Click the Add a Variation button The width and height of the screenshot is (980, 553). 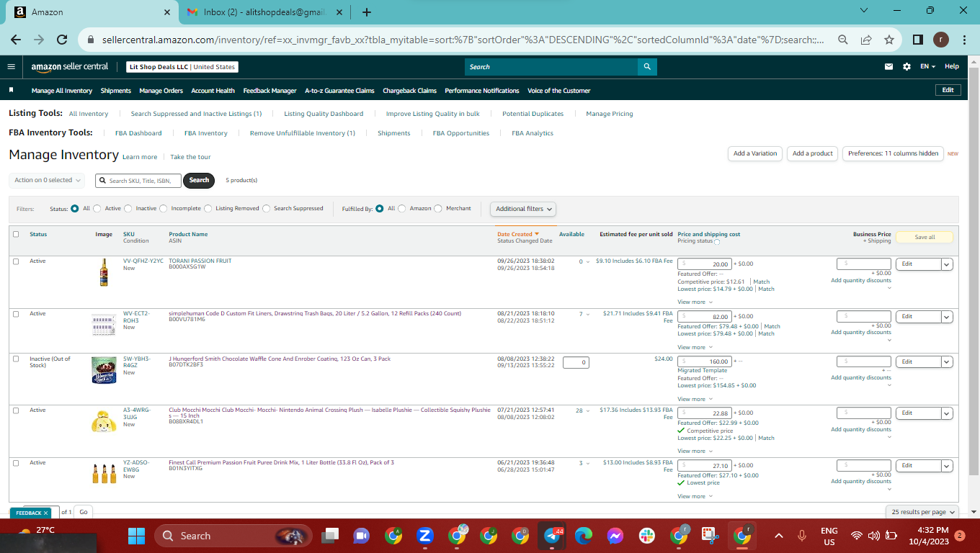coord(755,153)
